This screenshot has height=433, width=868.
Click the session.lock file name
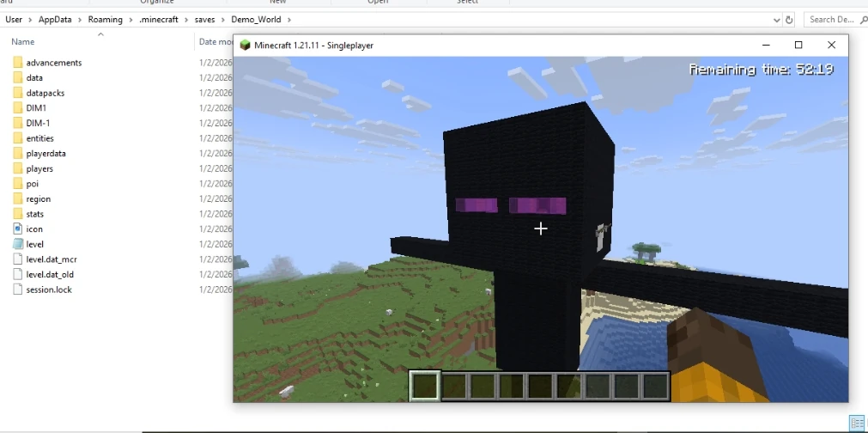49,290
